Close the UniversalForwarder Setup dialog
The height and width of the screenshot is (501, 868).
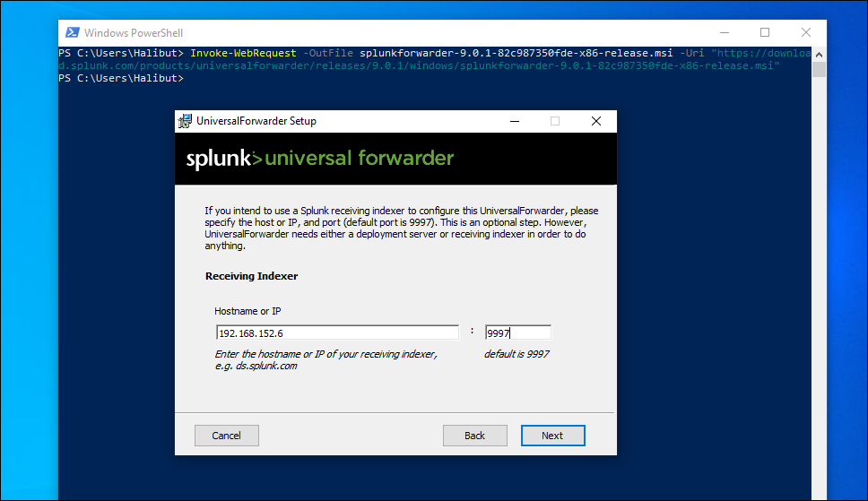point(596,121)
